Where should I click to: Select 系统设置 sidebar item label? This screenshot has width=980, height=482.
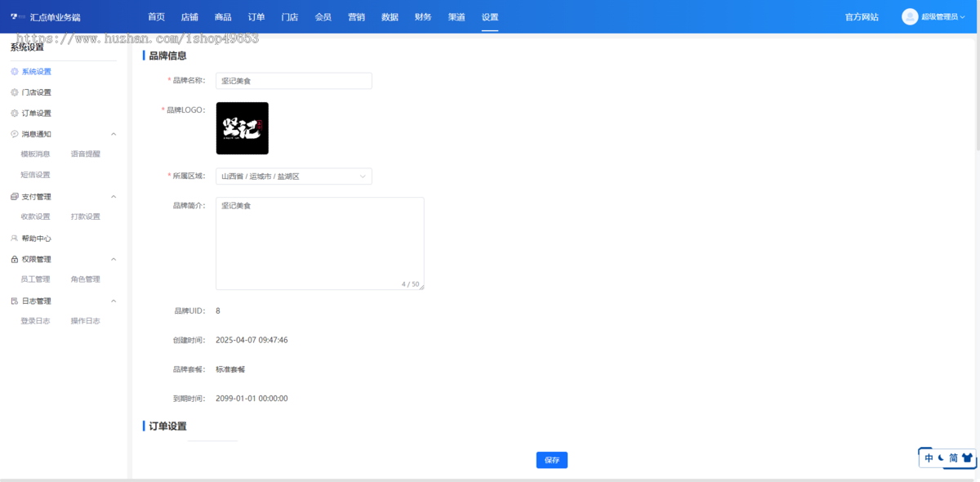pos(37,72)
